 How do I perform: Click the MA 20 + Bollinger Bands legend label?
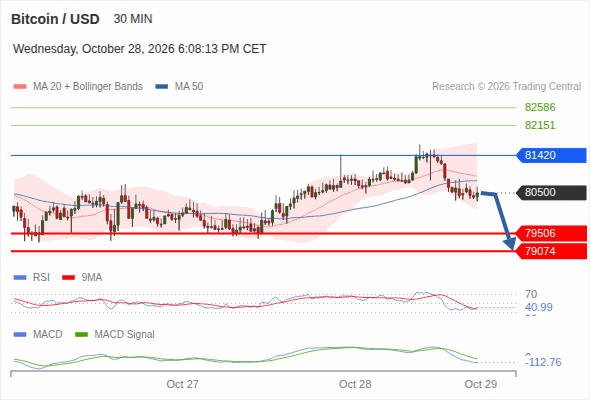[x=88, y=87]
